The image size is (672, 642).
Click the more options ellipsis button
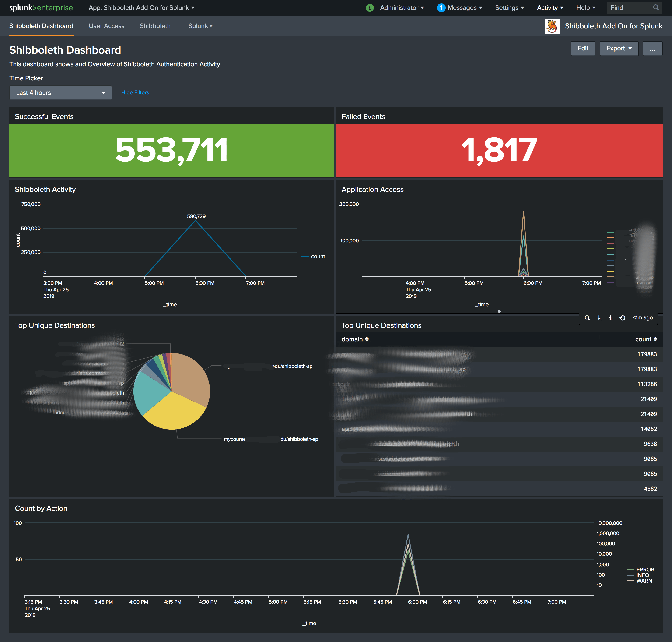(652, 48)
